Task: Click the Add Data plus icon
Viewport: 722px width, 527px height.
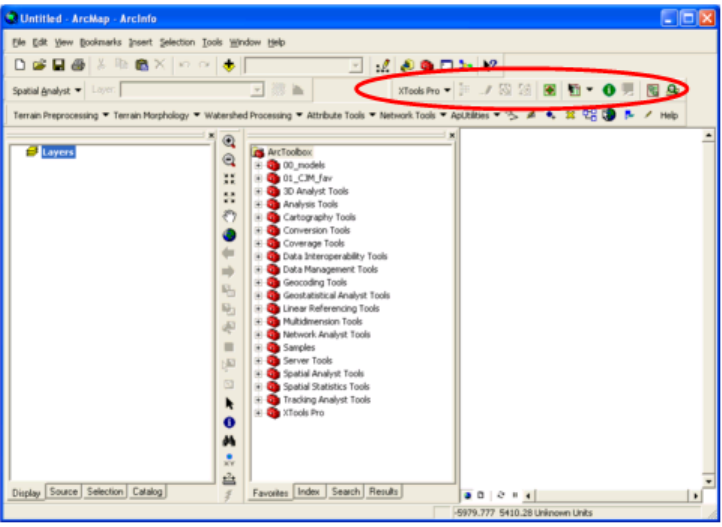Action: pyautogui.click(x=229, y=65)
